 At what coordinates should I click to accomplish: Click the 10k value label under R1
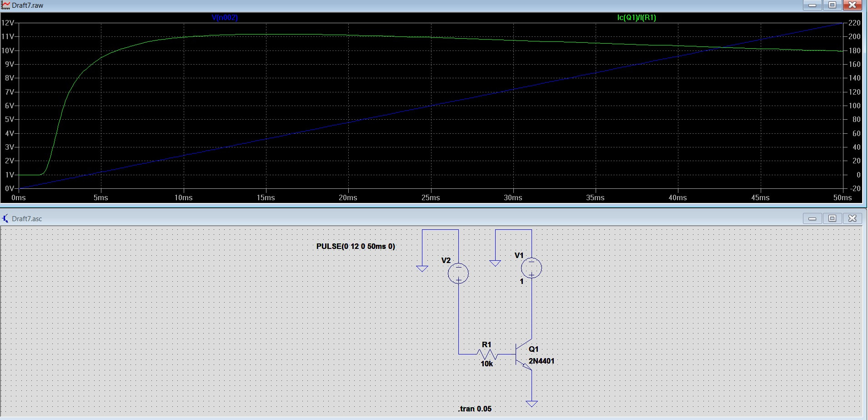click(487, 364)
